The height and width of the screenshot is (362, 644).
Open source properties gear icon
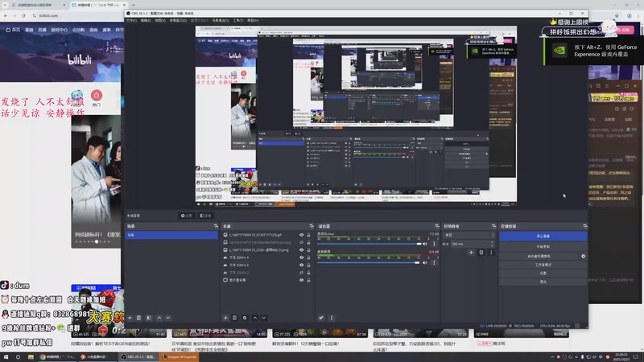point(245,318)
